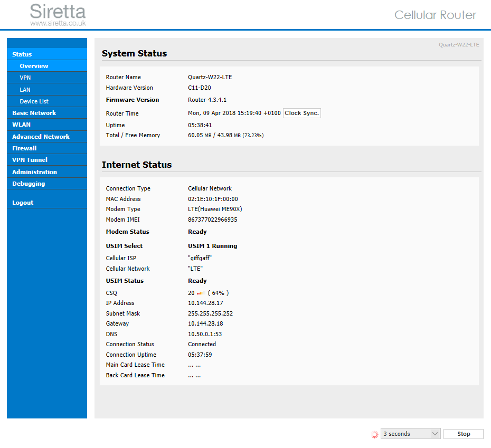The height and width of the screenshot is (448, 491).
Task: Click the Cellular Router header title
Action: click(435, 15)
